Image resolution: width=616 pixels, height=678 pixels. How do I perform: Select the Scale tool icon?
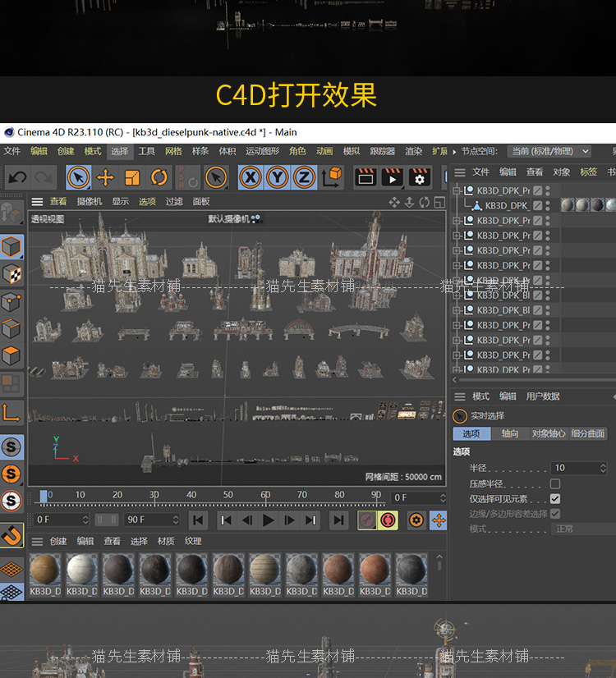[132, 177]
